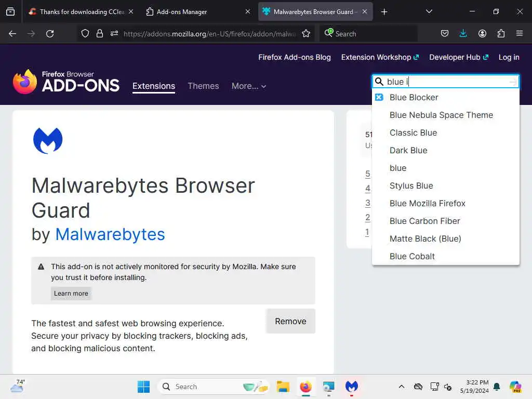
Task: Open Copilot preview icon in taskbar
Action: 515,387
